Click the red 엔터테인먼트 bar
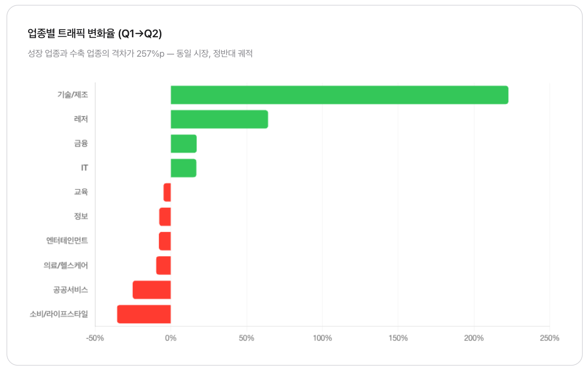The width and height of the screenshot is (588, 371). pos(165,241)
